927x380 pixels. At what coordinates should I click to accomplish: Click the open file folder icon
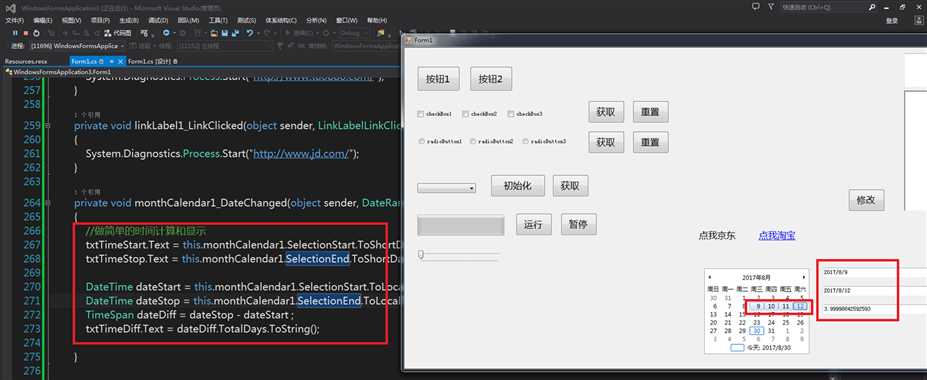click(214, 33)
